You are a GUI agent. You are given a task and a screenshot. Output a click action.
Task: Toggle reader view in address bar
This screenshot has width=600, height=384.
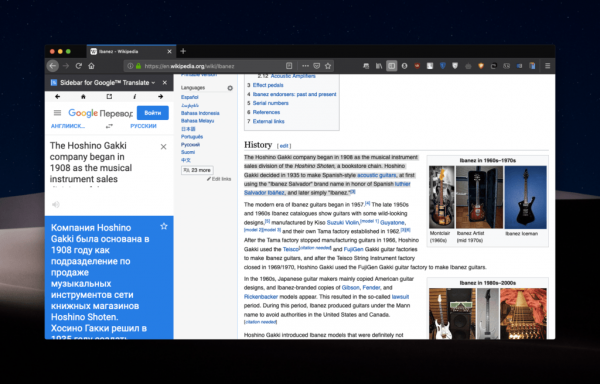[289, 66]
